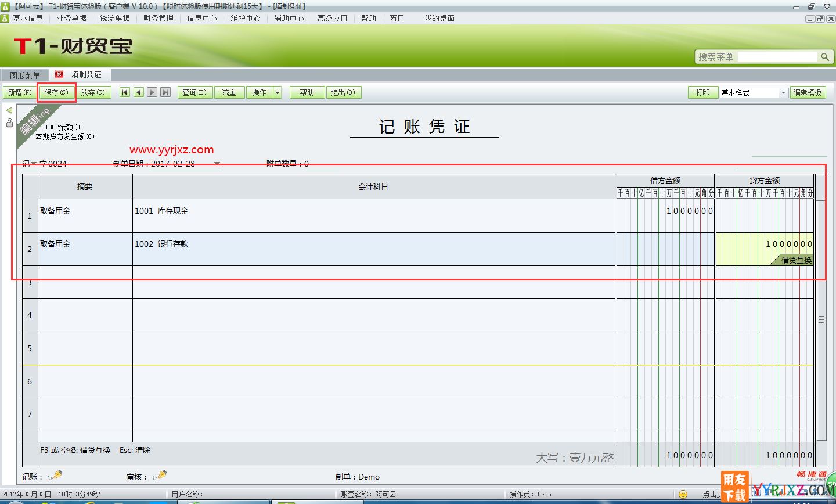836x504 pixels.
Task: Open the 信息中心 menu
Action: 202,18
